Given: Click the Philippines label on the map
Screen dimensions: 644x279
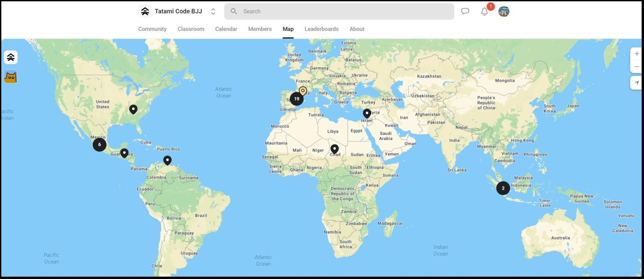Looking at the screenshot, I should (x=535, y=155).
